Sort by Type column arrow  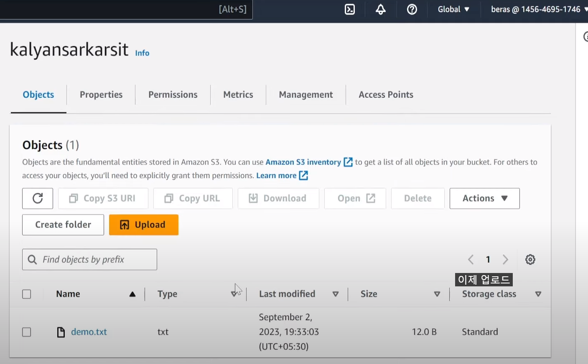click(234, 294)
